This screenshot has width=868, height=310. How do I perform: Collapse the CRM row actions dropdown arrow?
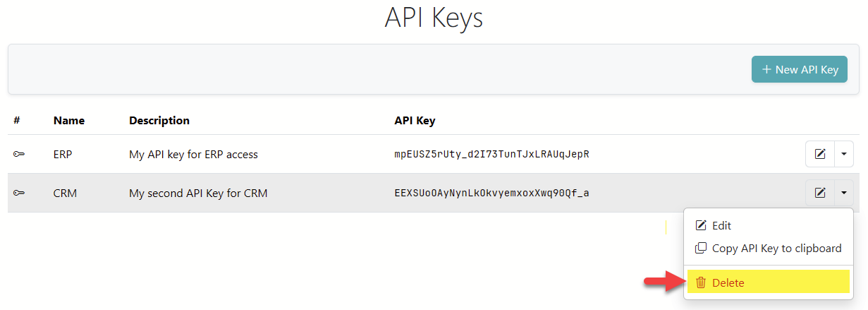coord(843,193)
